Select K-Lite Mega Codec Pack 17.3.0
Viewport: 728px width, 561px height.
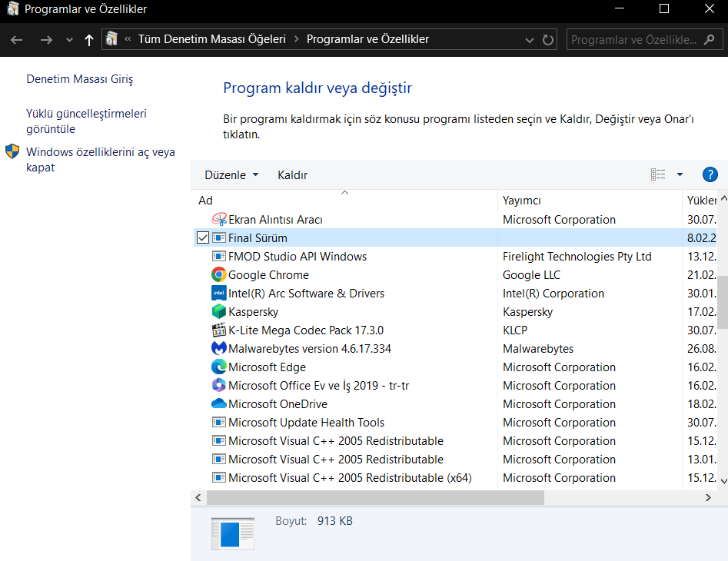point(305,330)
